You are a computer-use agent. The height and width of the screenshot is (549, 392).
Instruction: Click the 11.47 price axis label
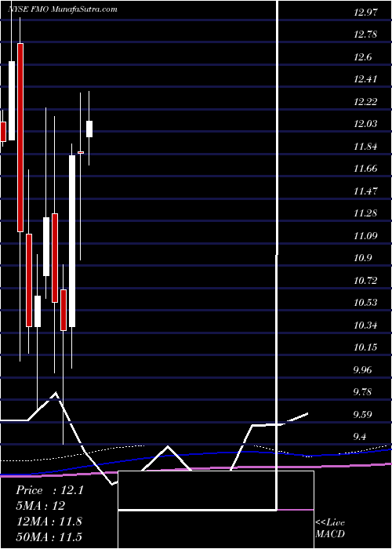click(366, 191)
